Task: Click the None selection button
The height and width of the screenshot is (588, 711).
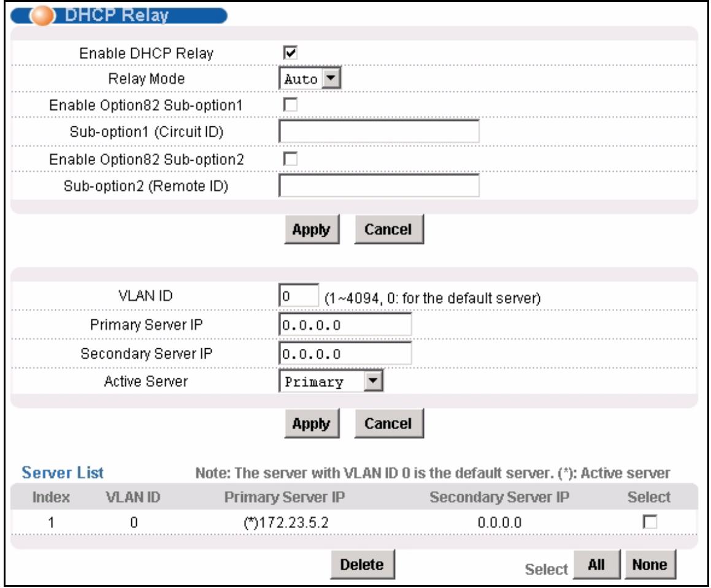Action: click(650, 565)
